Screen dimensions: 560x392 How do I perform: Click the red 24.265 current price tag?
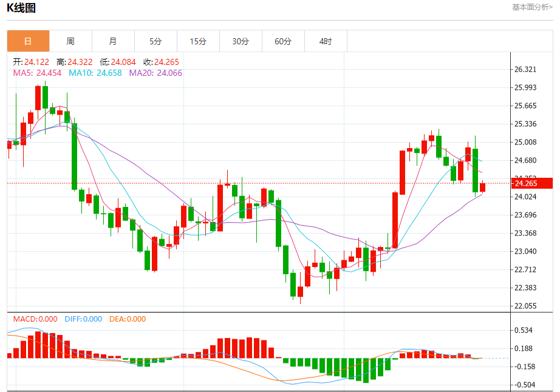532,183
